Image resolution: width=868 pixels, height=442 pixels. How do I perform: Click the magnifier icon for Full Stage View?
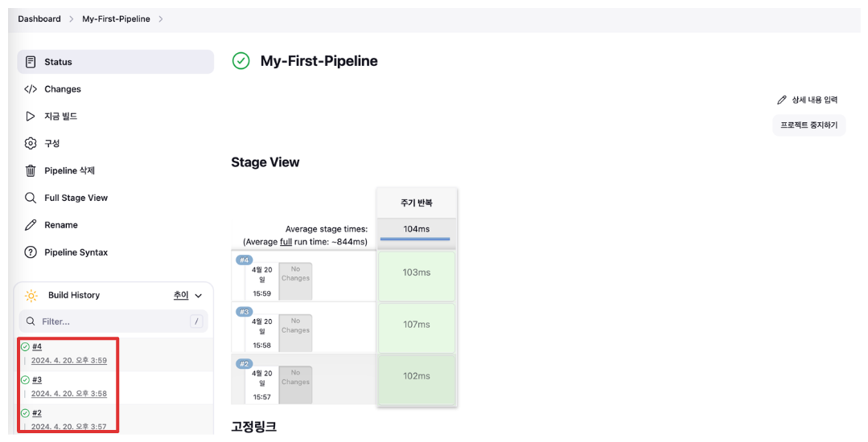31,198
